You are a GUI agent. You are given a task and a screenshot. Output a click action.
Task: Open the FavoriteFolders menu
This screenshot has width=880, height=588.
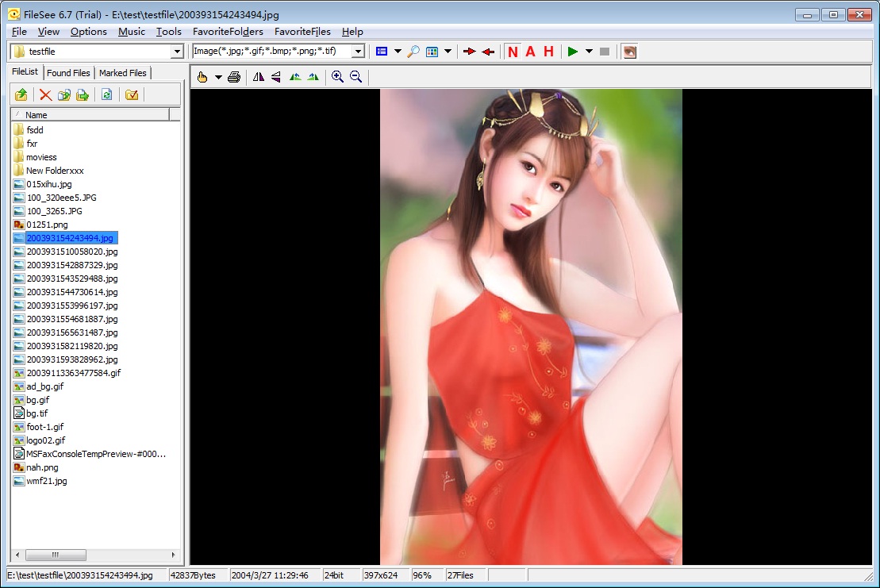(228, 32)
